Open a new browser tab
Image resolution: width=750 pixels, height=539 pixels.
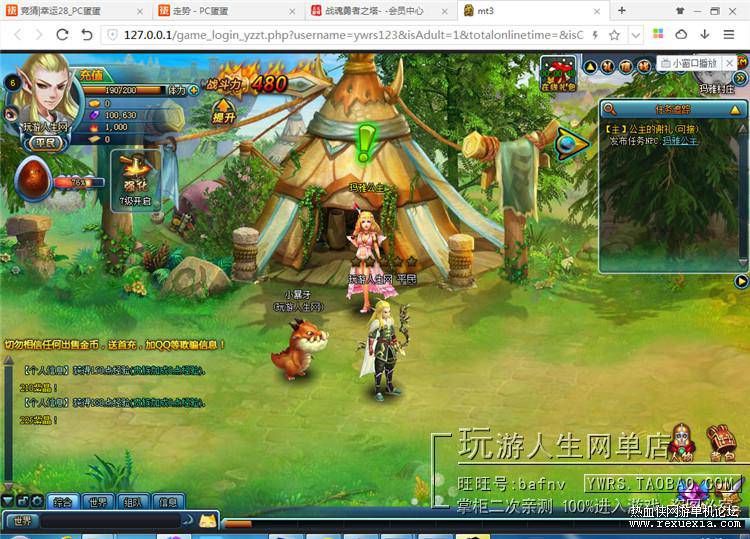click(x=621, y=10)
